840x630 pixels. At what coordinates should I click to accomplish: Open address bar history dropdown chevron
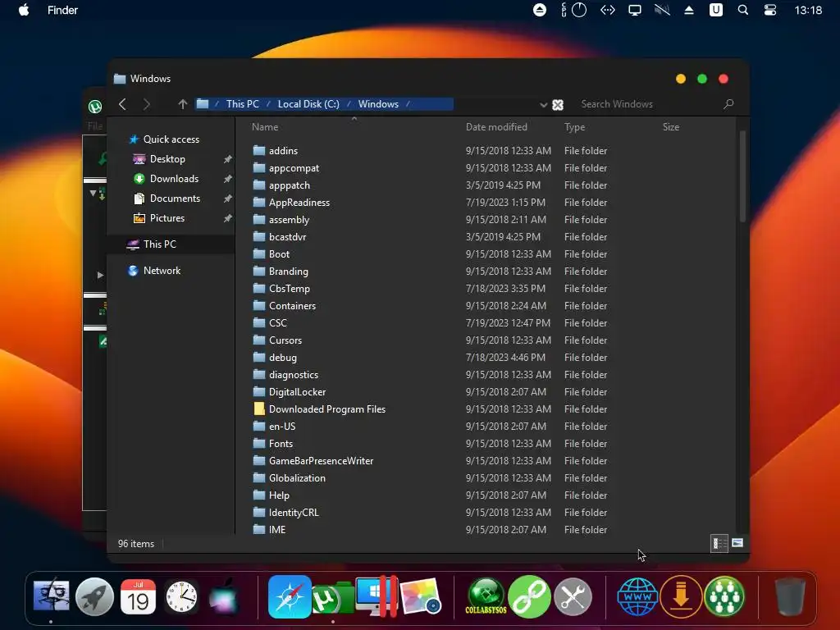pyautogui.click(x=543, y=105)
